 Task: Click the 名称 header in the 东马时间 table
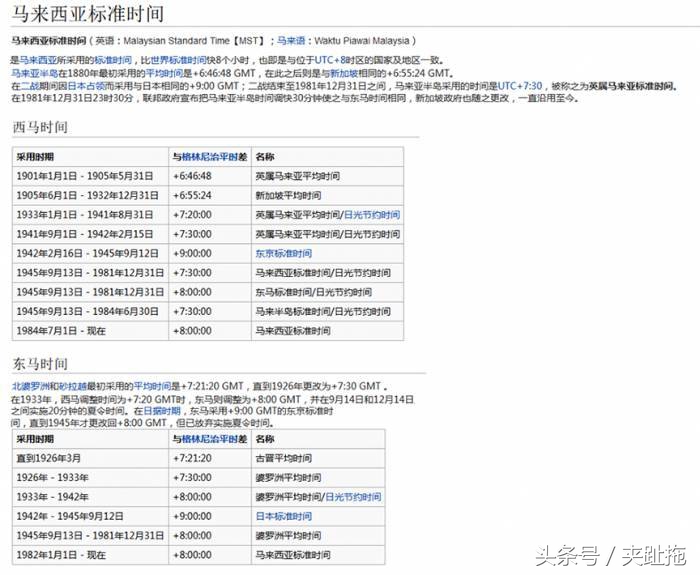(x=318, y=439)
